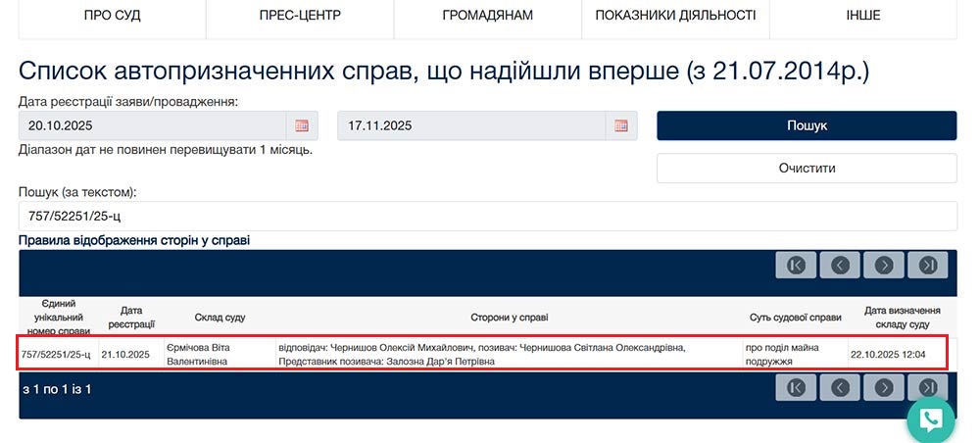Select judge cell Єрмічова Віта Валентинівна
This screenshot has height=443, width=980.
coord(220,354)
